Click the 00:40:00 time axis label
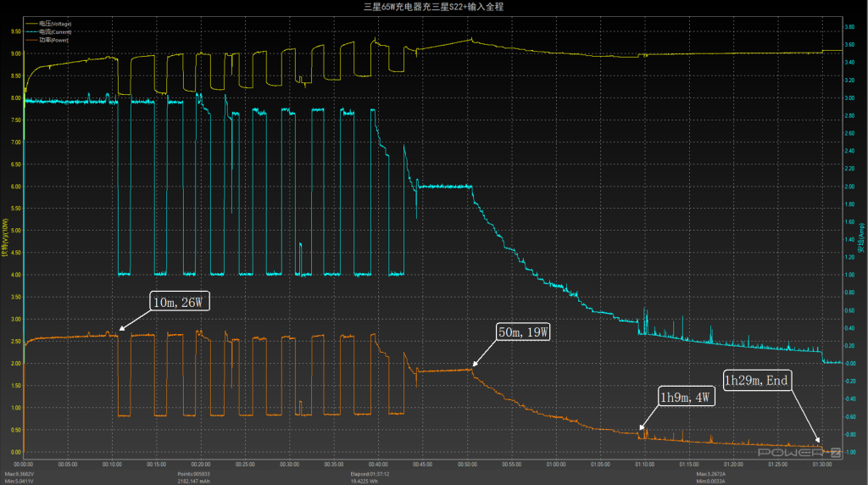 pos(378,465)
